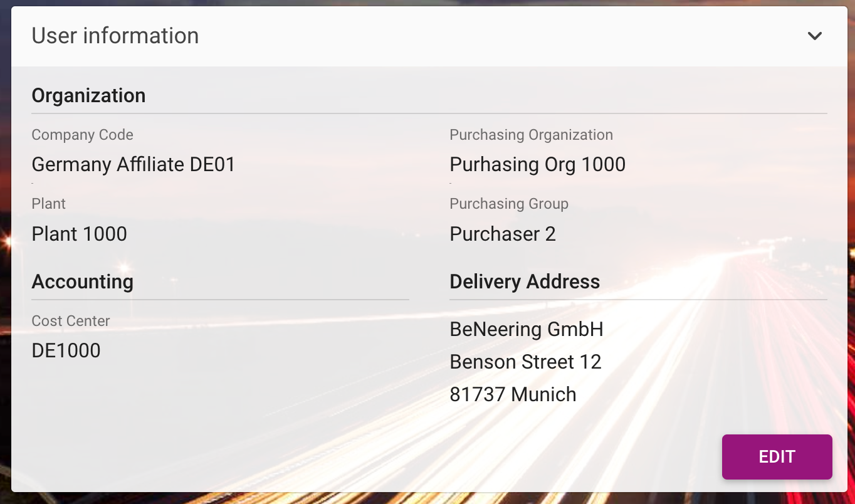Select the Purchaser 2 value
The image size is (855, 504).
[503, 234]
